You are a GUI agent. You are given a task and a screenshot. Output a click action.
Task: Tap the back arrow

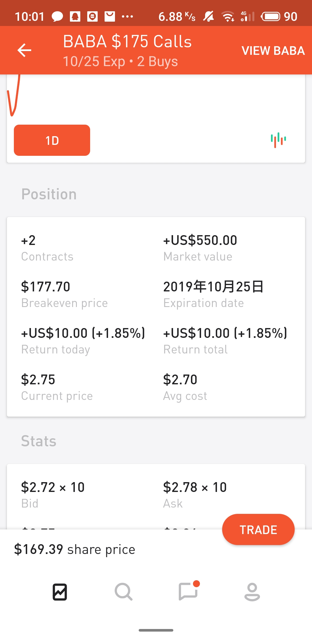[x=24, y=50]
